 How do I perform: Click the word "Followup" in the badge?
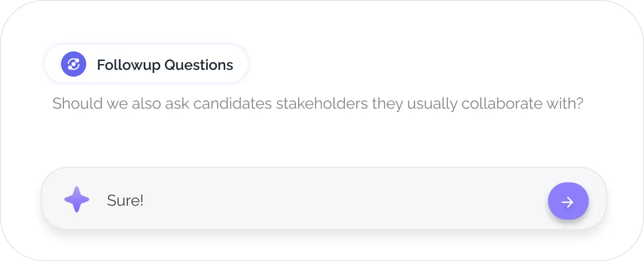pyautogui.click(x=128, y=65)
